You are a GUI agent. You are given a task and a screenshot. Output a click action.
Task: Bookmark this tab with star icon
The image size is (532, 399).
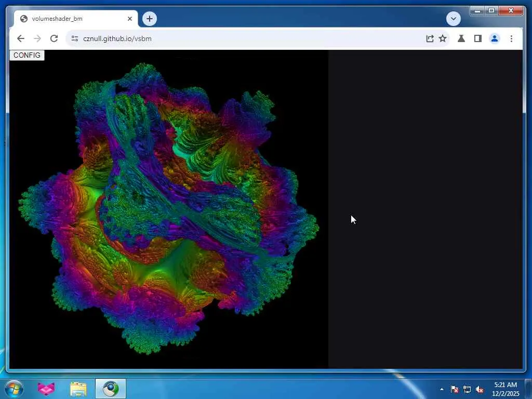click(x=443, y=38)
